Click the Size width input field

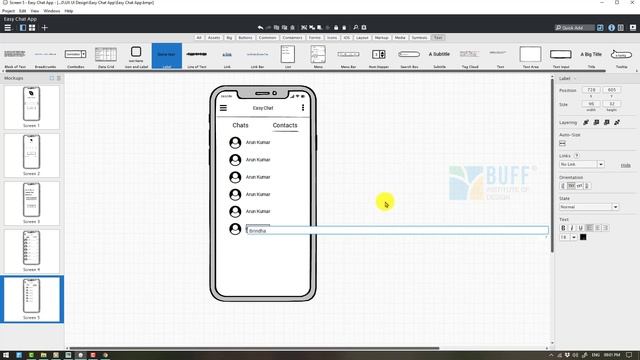[x=591, y=104]
